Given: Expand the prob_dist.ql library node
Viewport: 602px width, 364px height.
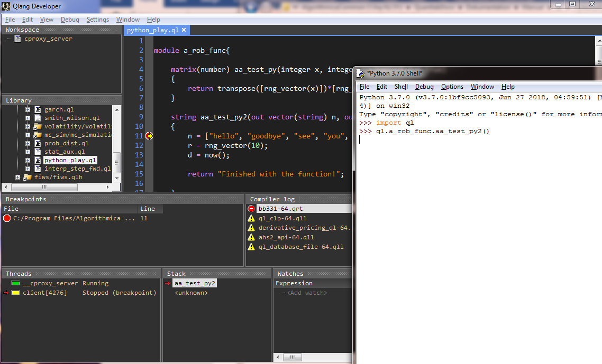Looking at the screenshot, I should point(28,144).
